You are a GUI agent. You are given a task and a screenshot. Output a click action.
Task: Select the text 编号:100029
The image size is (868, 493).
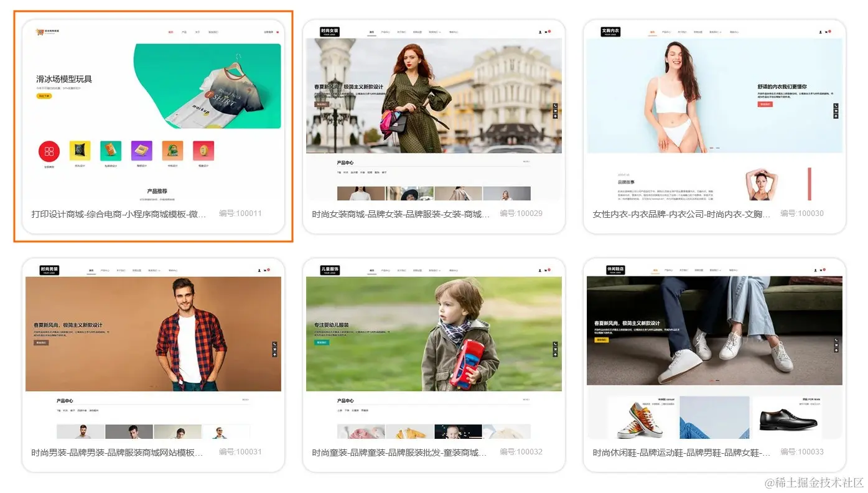(521, 214)
